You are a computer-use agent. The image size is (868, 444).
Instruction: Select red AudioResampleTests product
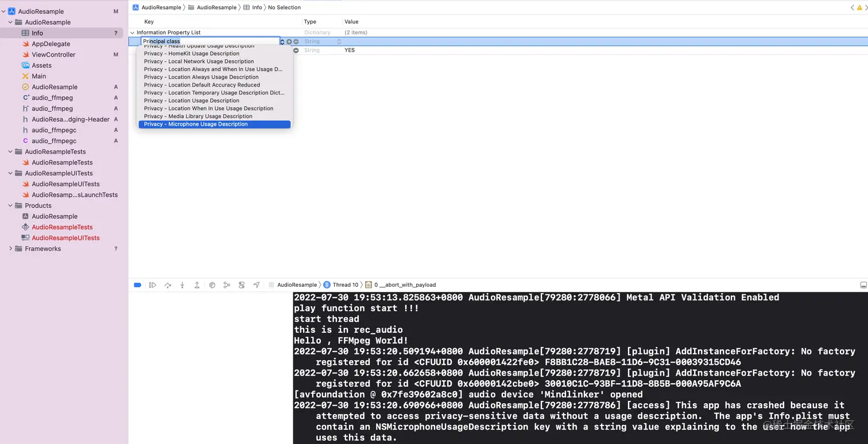click(x=61, y=227)
